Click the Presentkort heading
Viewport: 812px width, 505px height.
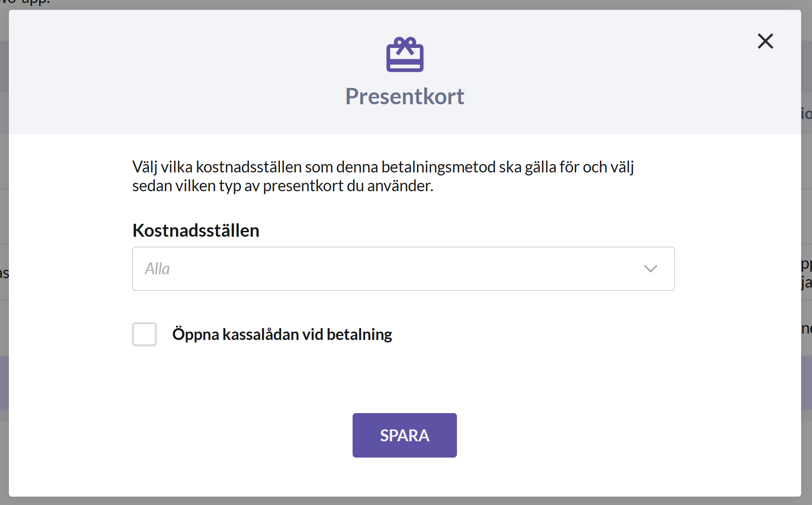[x=405, y=96]
